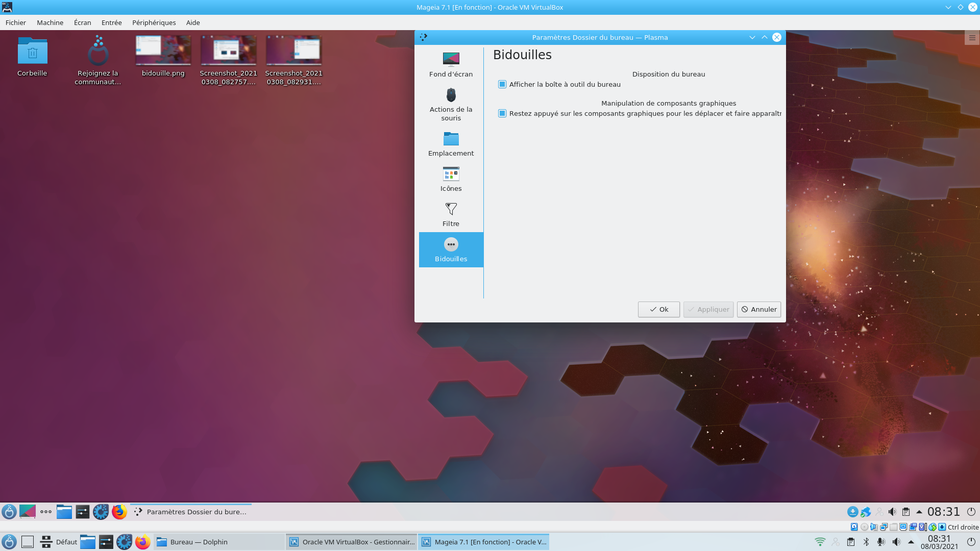Switch to the Bureau — Dolphin window

point(219,542)
